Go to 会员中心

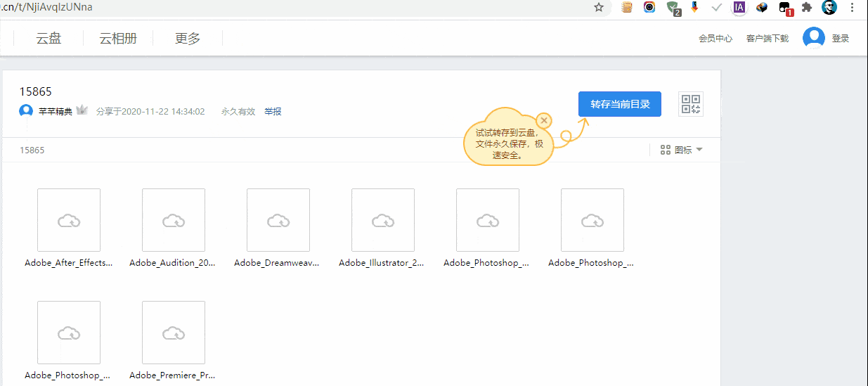[x=715, y=39]
